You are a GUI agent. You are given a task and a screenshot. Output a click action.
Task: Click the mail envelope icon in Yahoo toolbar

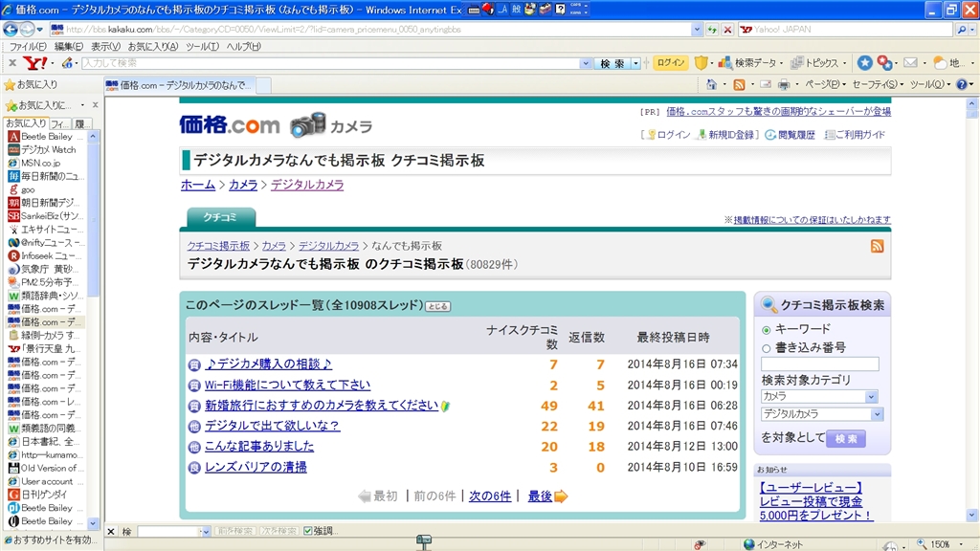(911, 63)
